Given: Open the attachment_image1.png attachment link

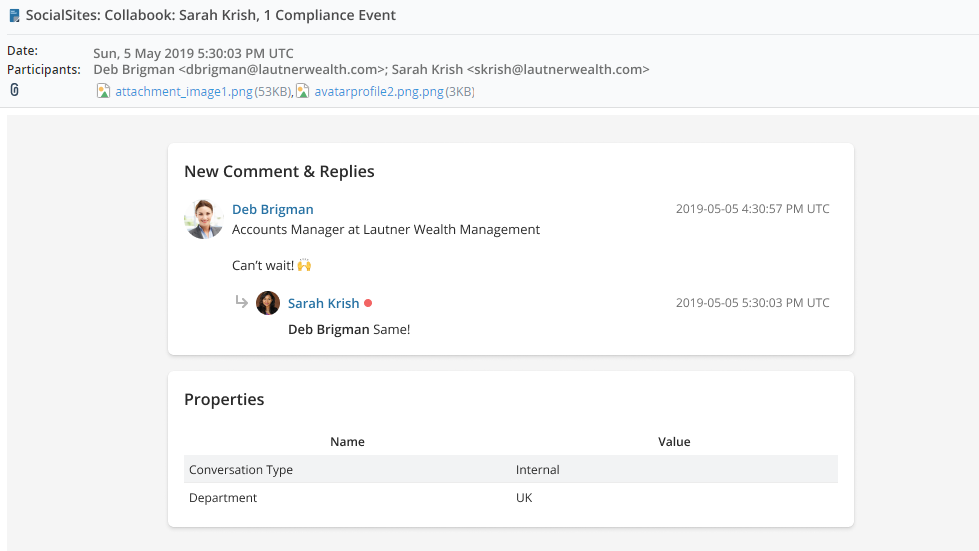Looking at the screenshot, I should [184, 92].
